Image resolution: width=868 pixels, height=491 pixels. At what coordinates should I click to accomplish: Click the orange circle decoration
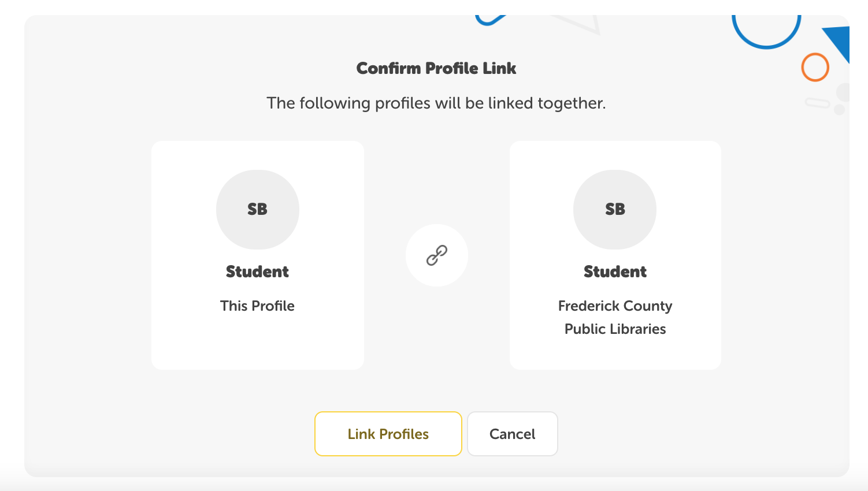pos(815,67)
